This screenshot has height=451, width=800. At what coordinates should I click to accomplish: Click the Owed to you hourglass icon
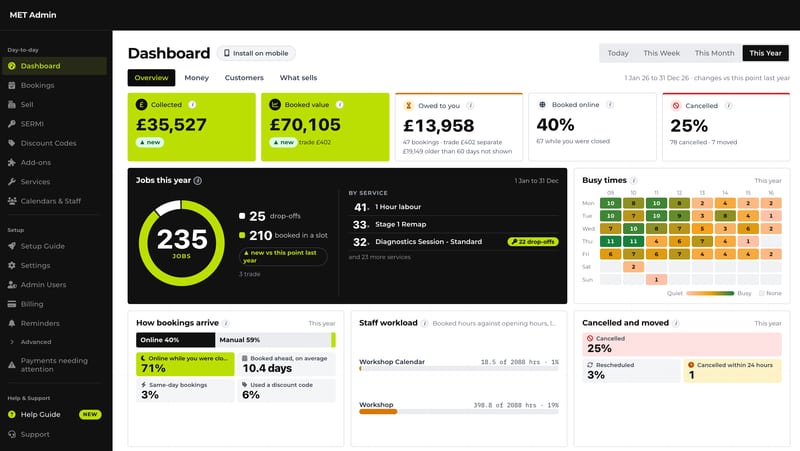[x=408, y=106]
